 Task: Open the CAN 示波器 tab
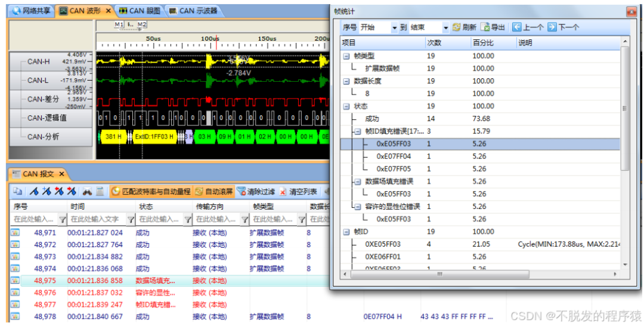pyautogui.click(x=193, y=11)
